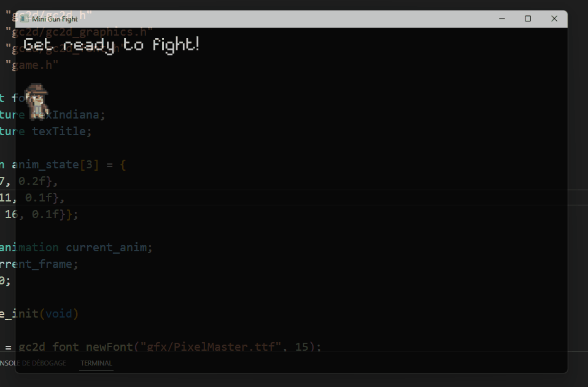The width and height of the screenshot is (588, 387).
Task: Place cursor on current_anim variable
Action: point(108,248)
